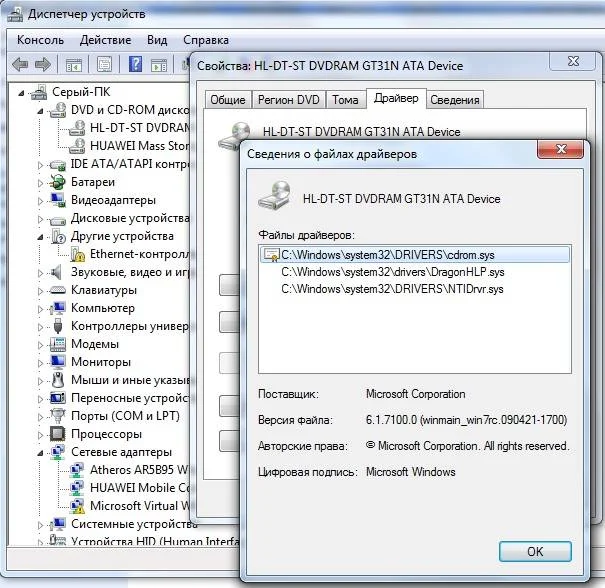605x588 pixels.
Task: Click the Клавиатуры keyboard icon
Action: [x=58, y=290]
